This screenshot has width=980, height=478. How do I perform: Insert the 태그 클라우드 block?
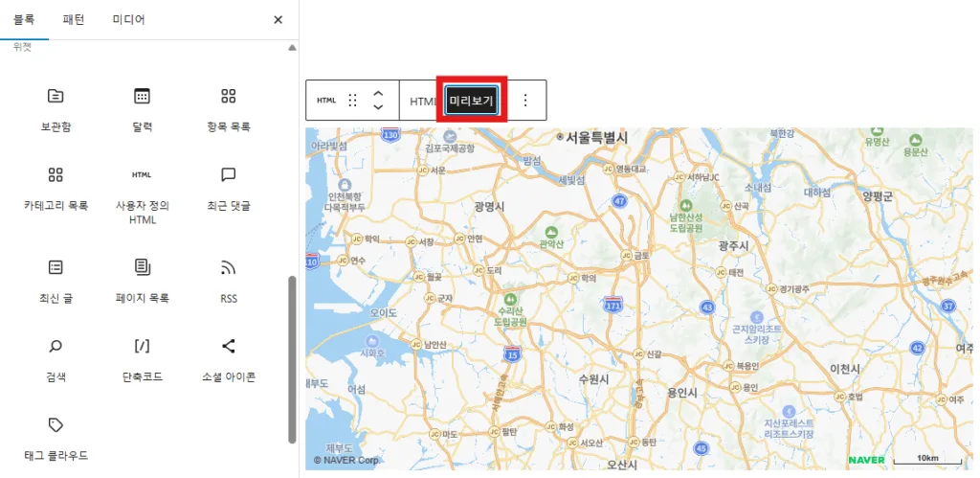tap(56, 440)
